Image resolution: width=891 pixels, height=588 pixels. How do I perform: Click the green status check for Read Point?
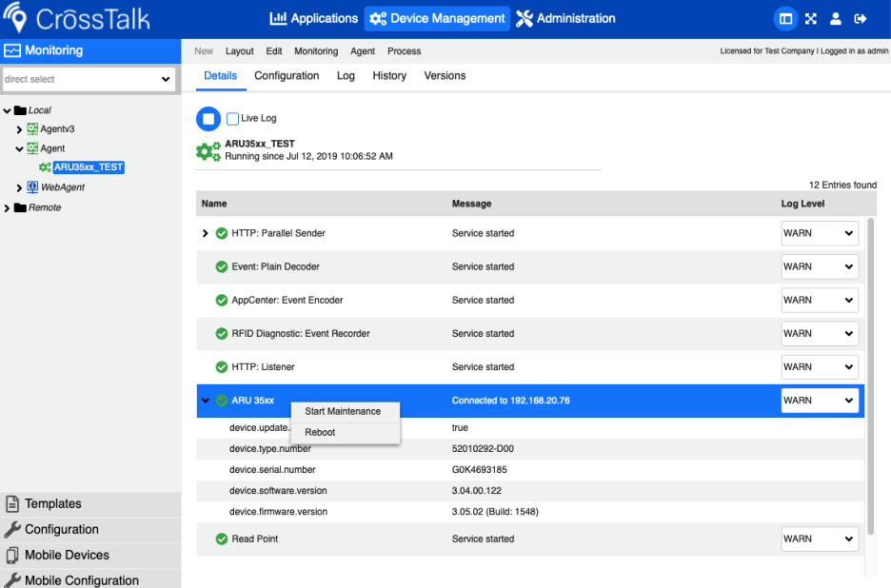point(222,539)
